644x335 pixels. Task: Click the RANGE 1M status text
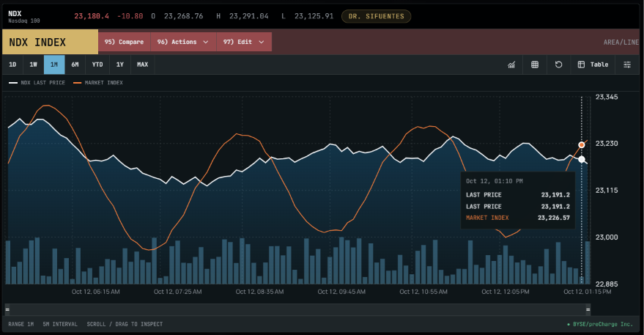21,324
